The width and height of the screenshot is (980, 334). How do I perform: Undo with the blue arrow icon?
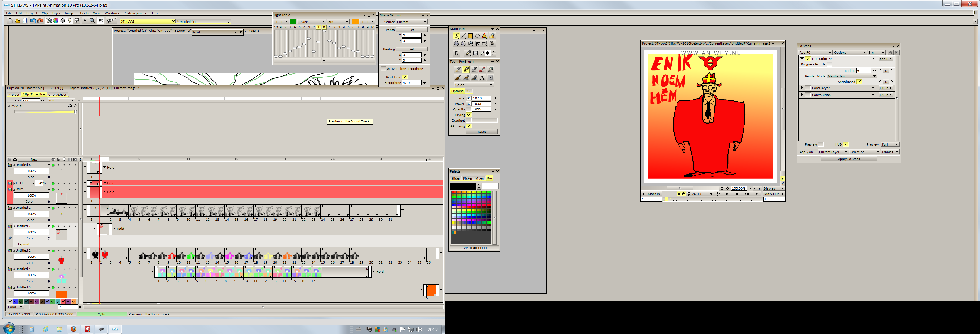33,21
